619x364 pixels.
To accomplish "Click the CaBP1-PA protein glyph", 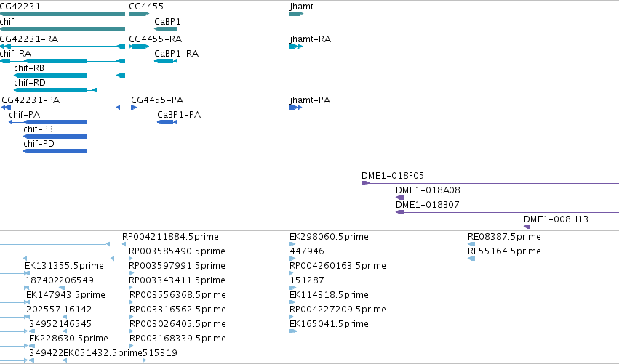I will pyautogui.click(x=167, y=122).
